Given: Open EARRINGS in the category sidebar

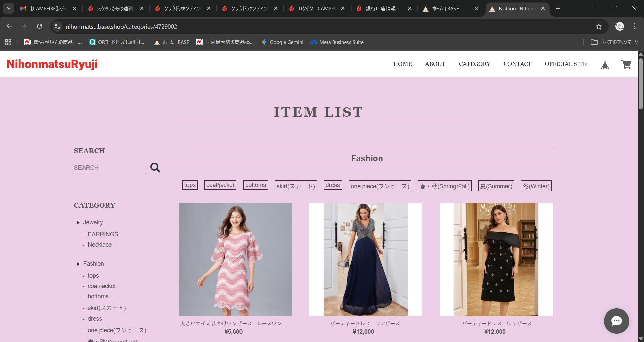Looking at the screenshot, I should point(103,234).
